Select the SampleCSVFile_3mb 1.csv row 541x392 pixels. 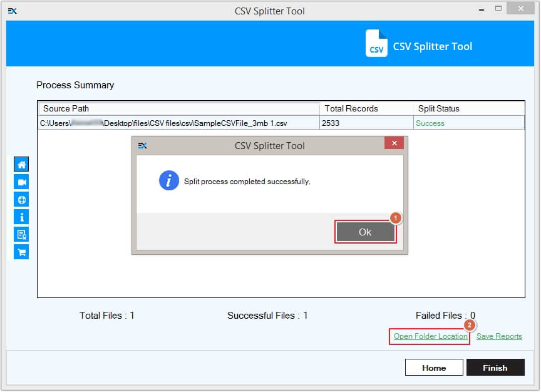point(178,123)
